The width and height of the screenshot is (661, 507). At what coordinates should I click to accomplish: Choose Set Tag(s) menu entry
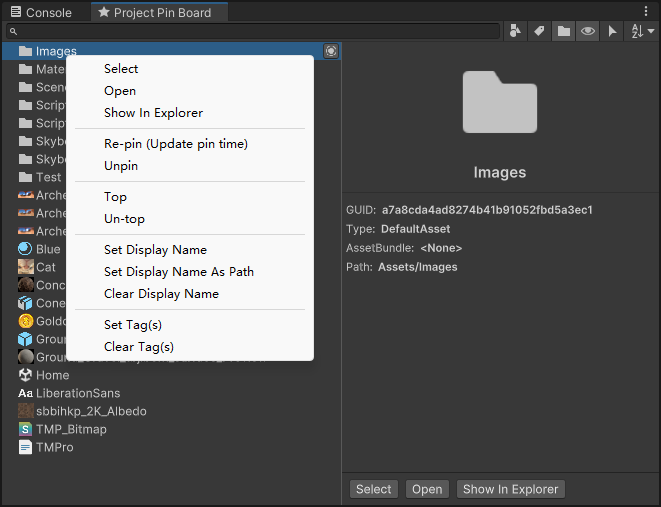190,325
